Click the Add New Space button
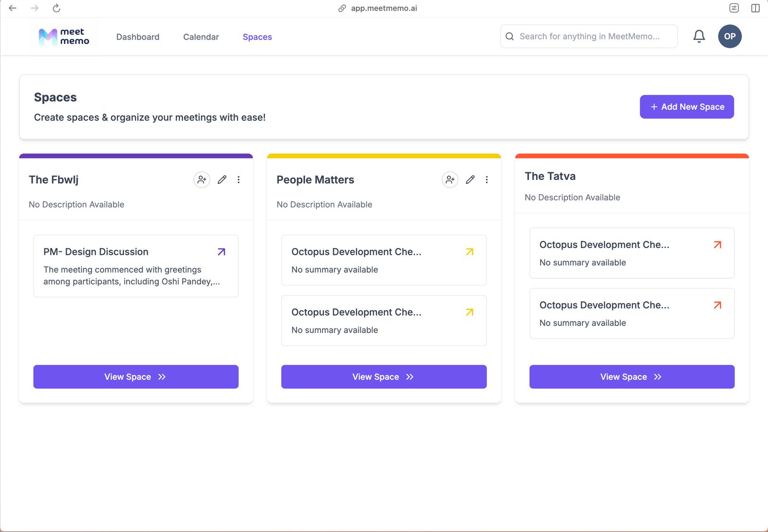Viewport: 768px width, 532px height. (686, 106)
